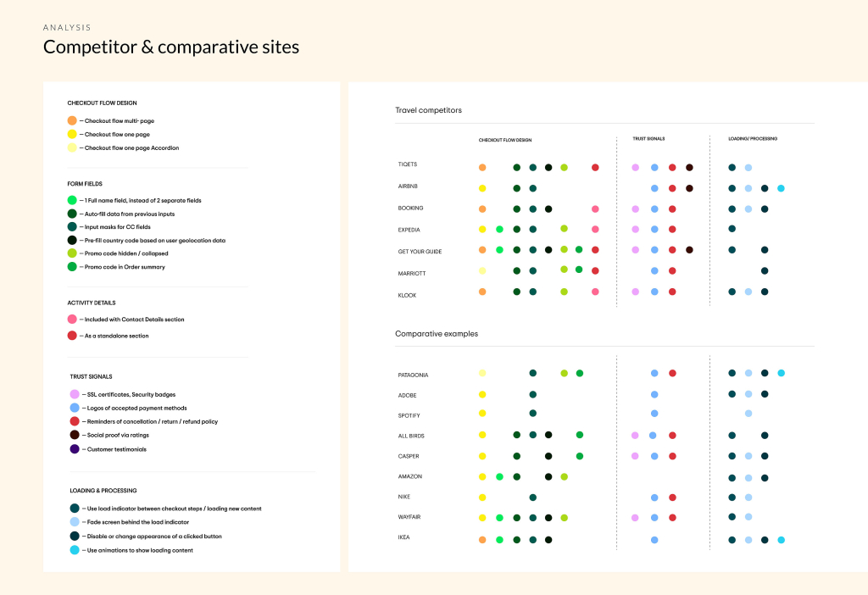Viewport: 868px width, 595px height.
Task: Click the pale yellow dot in the MARRIOTT row
Action: (482, 271)
